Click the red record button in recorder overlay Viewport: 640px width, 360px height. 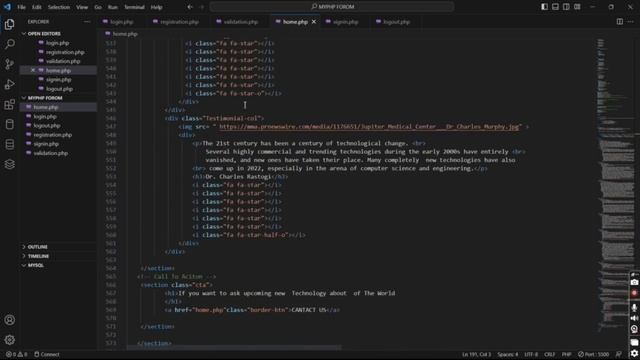point(634,293)
